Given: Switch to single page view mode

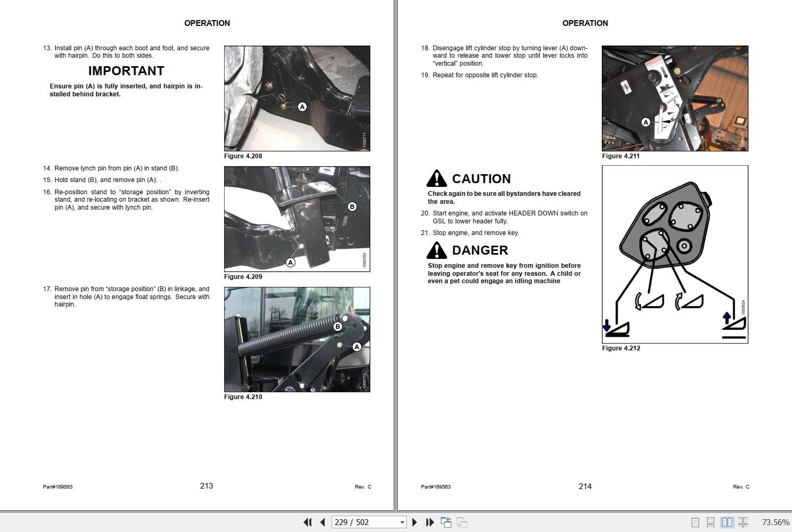Looking at the screenshot, I should point(696,521).
